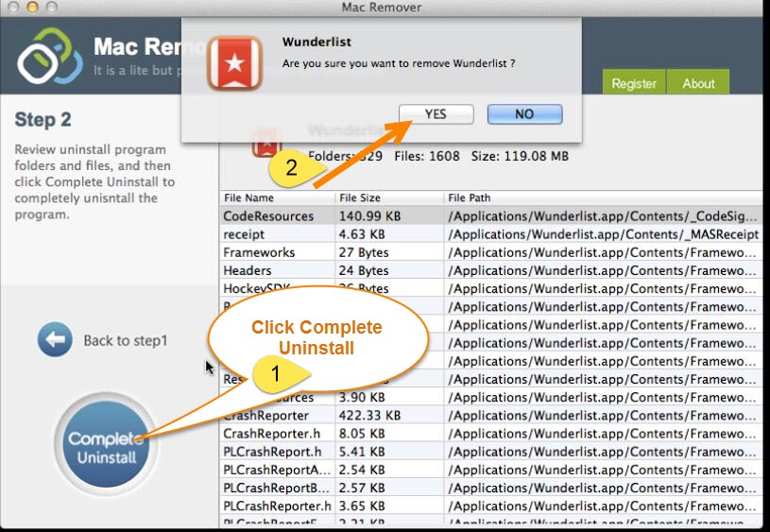This screenshot has width=770, height=532.
Task: Select the PLCrashReport.h row
Action: click(x=491, y=452)
